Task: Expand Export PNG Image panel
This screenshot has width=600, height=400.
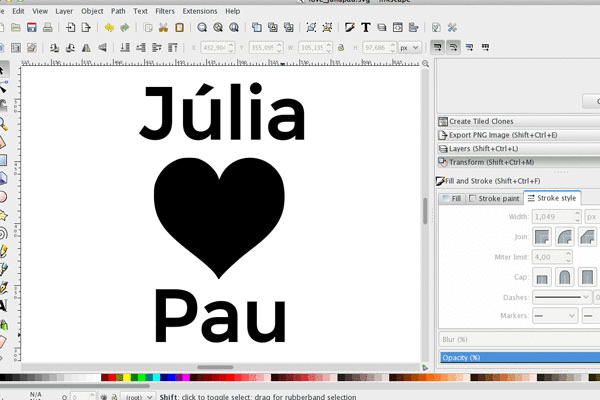Action: 518,135
